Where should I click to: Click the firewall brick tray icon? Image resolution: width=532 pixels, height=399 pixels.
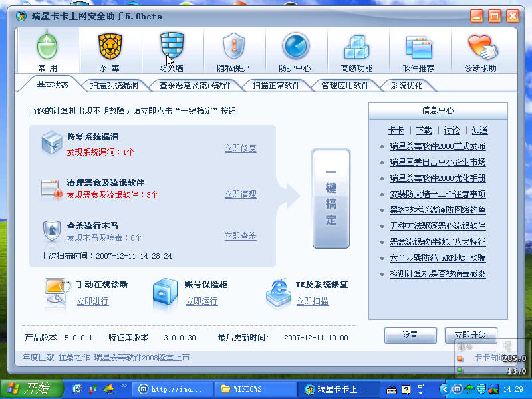pos(481,389)
